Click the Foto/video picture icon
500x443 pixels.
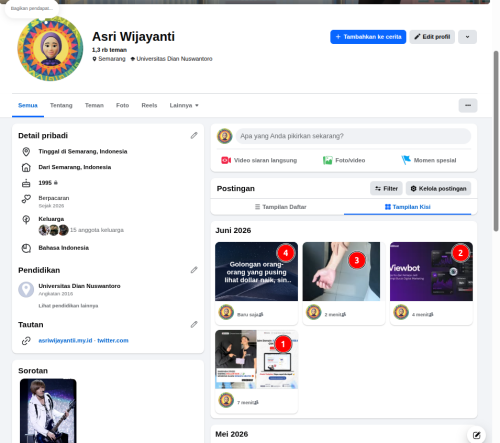click(328, 160)
